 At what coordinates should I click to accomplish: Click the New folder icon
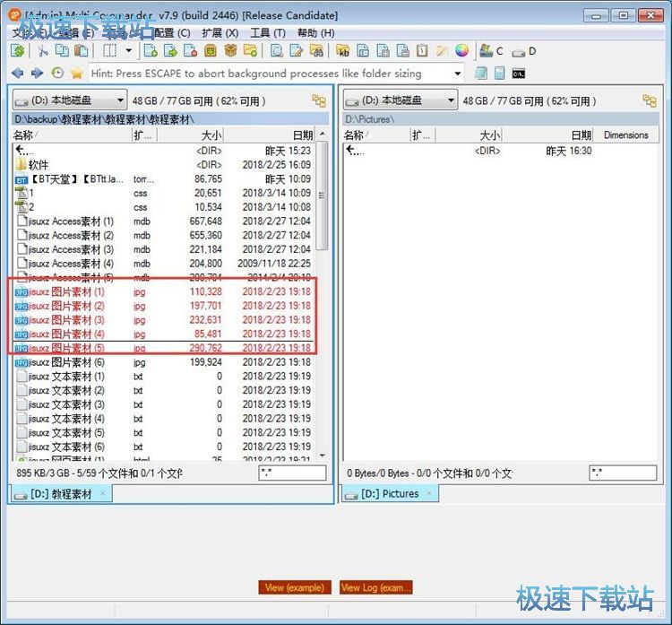(x=250, y=51)
